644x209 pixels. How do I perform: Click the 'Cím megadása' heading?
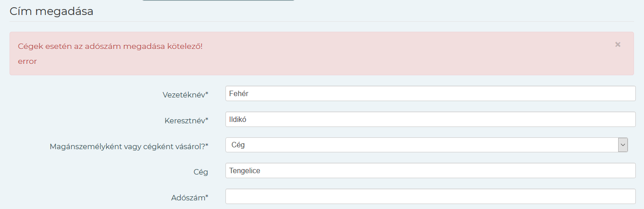(x=51, y=11)
